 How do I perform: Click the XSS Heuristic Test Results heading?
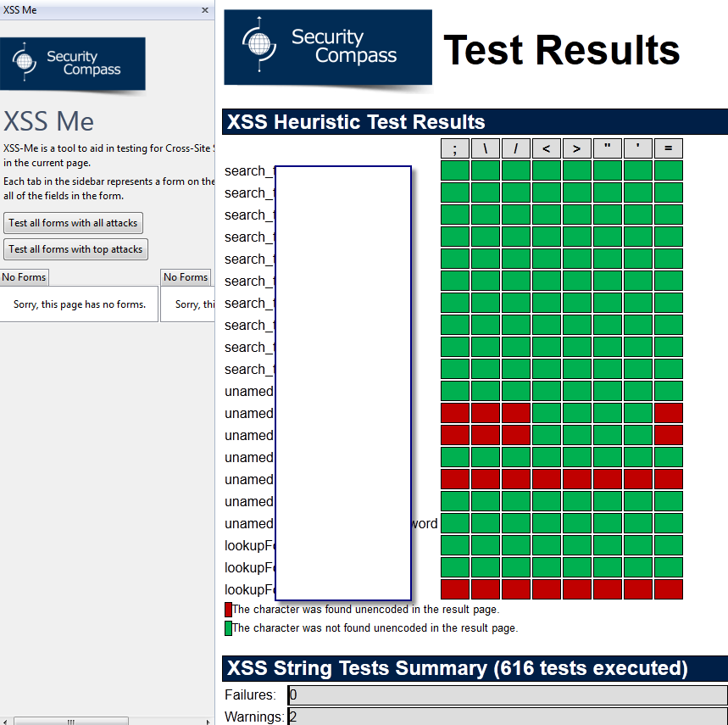pyautogui.click(x=356, y=122)
